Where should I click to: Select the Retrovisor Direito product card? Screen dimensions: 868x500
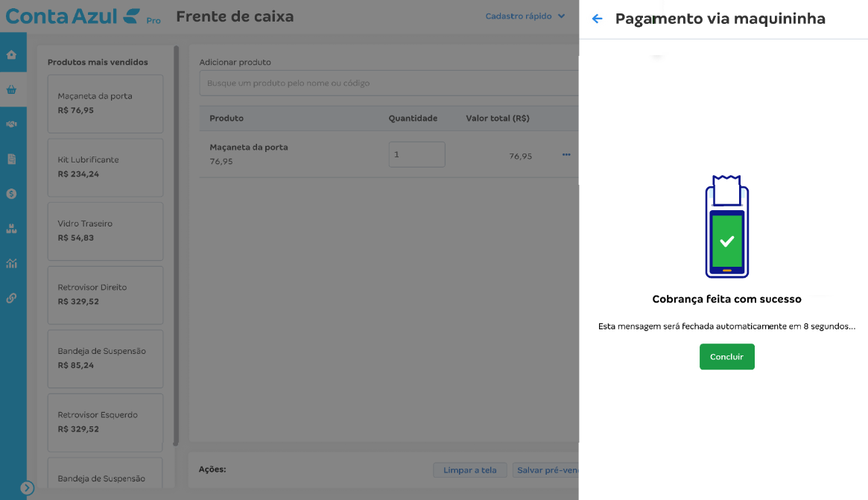105,295
